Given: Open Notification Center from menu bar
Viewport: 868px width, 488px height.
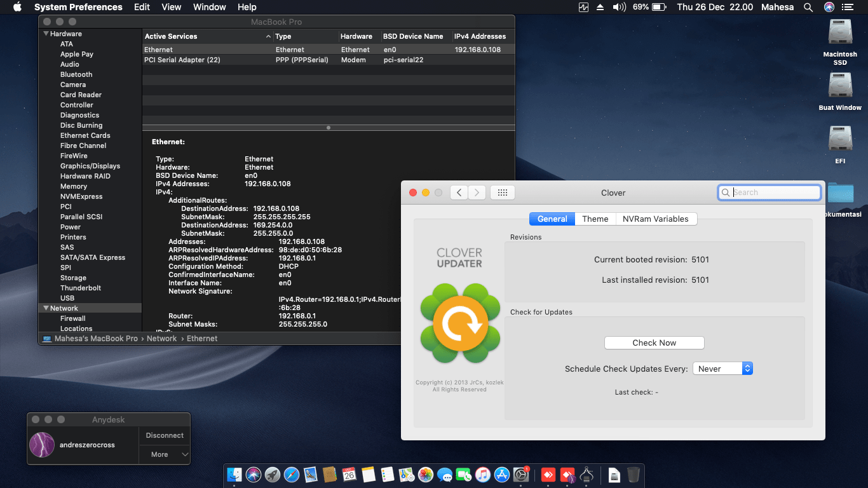Looking at the screenshot, I should click(x=847, y=7).
